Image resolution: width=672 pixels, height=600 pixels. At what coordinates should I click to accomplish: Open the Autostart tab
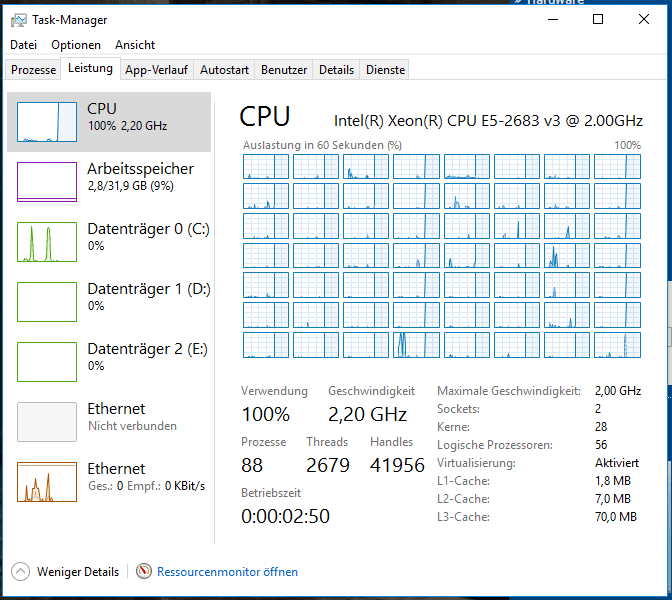tap(224, 70)
